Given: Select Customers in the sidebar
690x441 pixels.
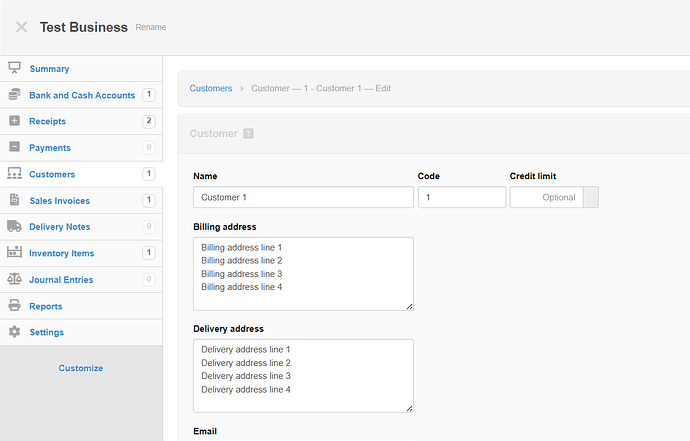Looking at the screenshot, I should [x=51, y=174].
